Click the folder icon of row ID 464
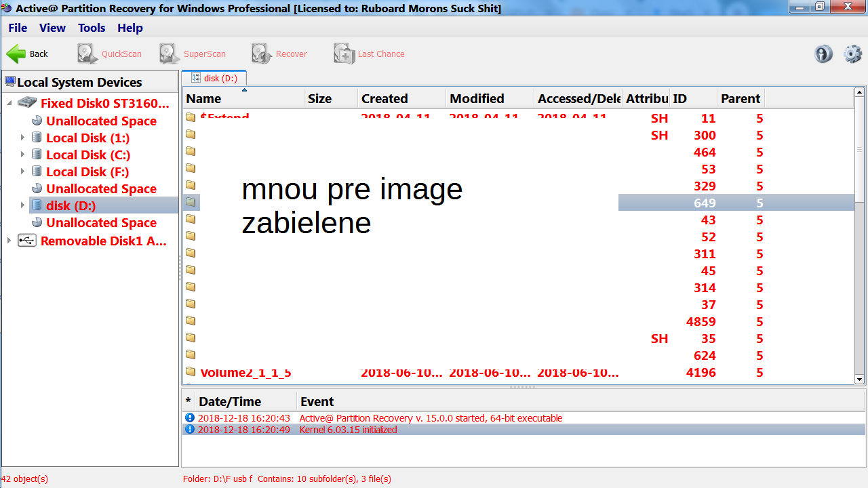Screen dimensions: 868x488 tap(191, 151)
